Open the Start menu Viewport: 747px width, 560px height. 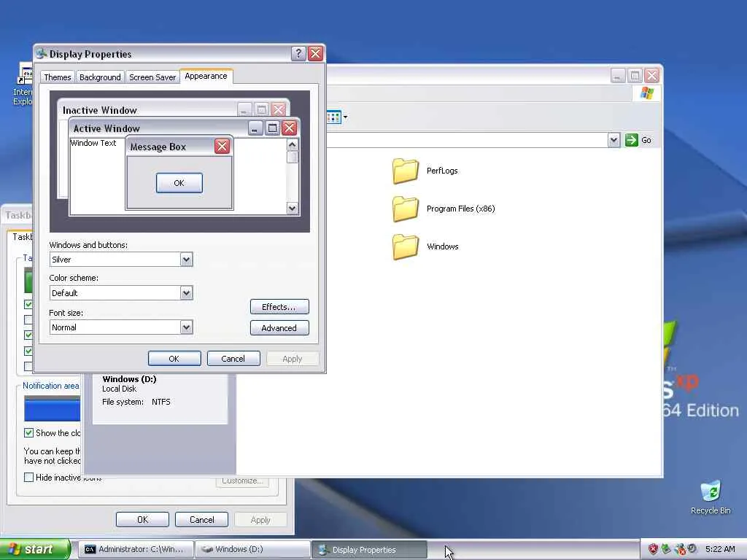[x=35, y=549]
